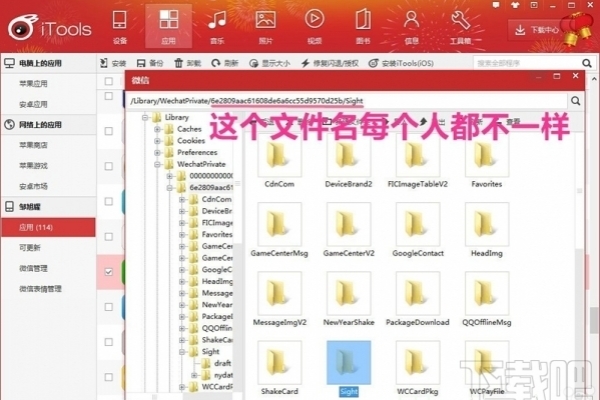Open the 音乐 music tab
Viewport: 600px width, 400px height.
(217, 27)
